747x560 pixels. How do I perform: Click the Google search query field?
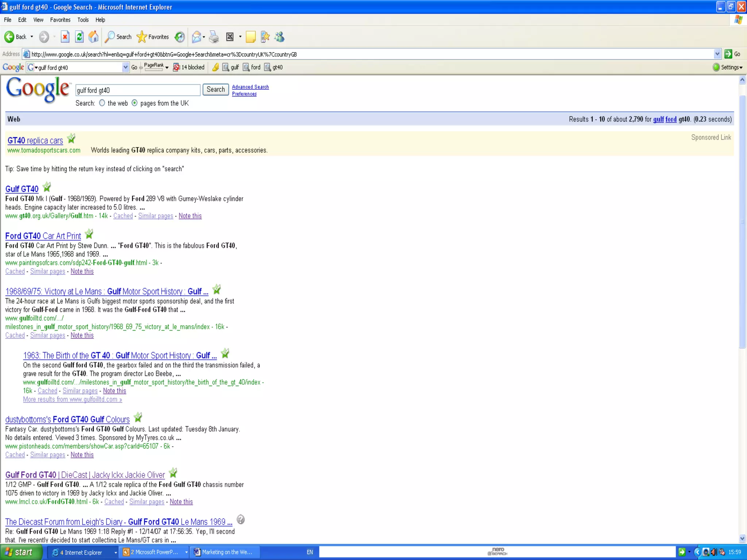click(x=138, y=90)
